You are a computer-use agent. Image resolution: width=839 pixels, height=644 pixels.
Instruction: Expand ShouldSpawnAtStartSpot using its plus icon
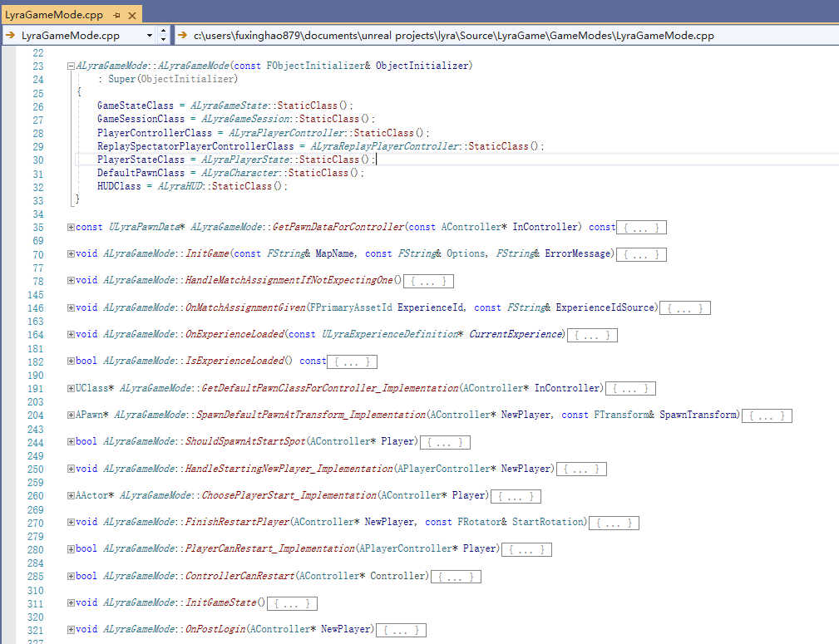(x=71, y=442)
